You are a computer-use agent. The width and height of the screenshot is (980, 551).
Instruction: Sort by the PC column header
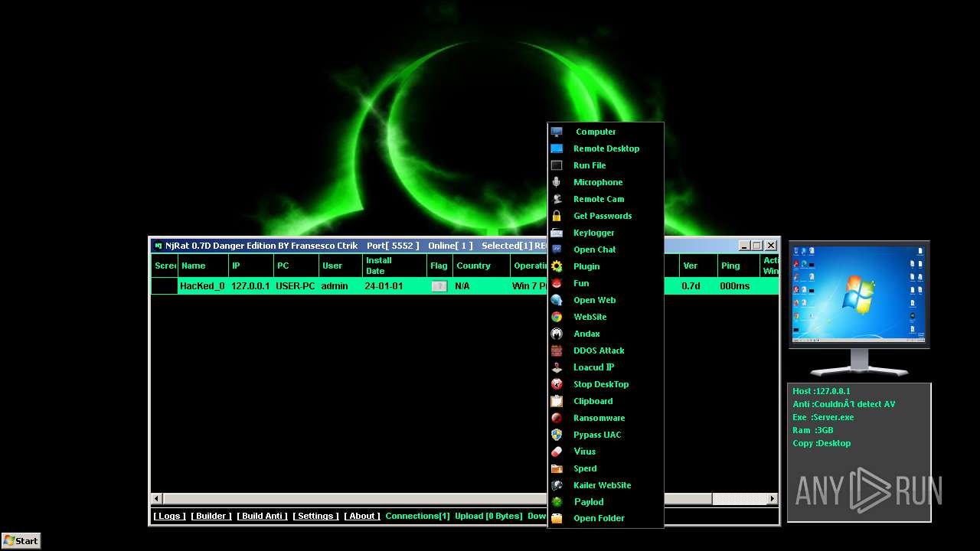click(x=296, y=266)
